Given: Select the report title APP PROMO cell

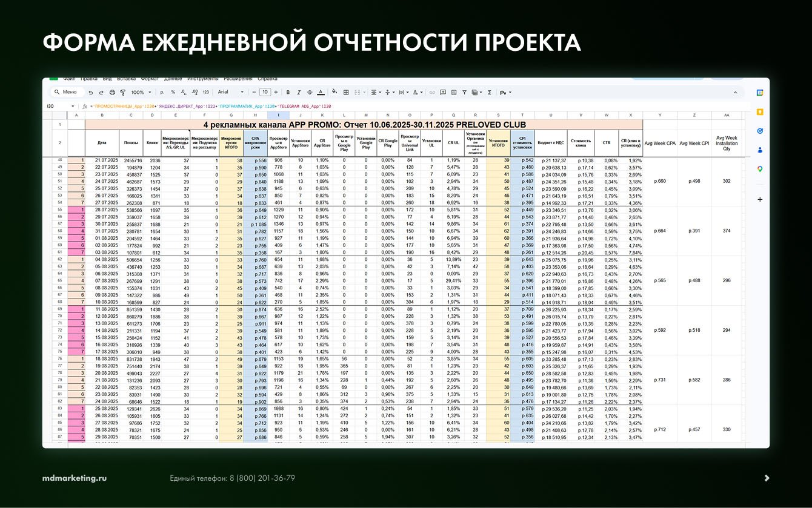Looking at the screenshot, I should coord(364,124).
